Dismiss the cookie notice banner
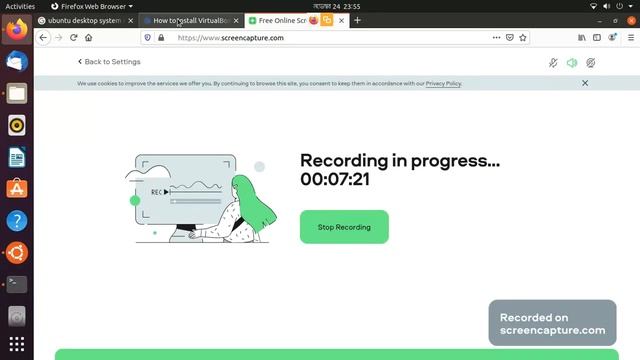 [x=585, y=83]
